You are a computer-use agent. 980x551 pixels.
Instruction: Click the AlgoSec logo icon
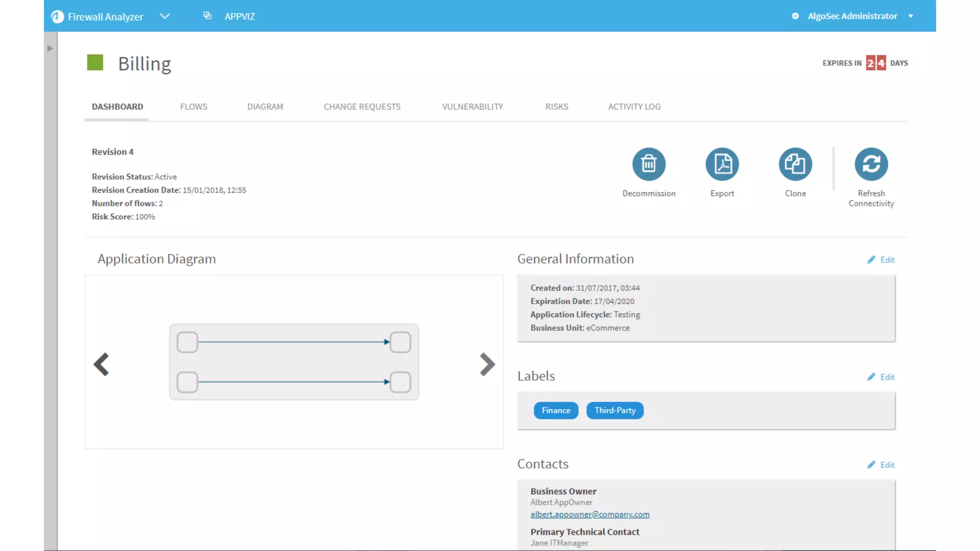click(x=57, y=17)
